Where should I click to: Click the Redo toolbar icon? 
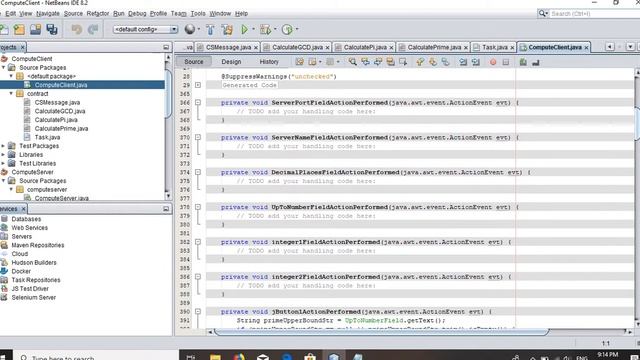(x=93, y=29)
